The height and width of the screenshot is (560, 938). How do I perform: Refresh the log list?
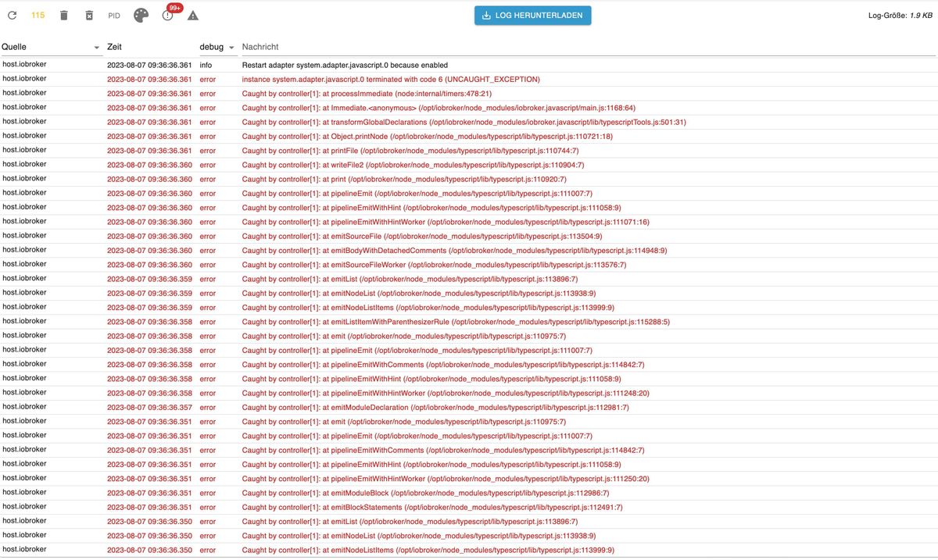point(13,15)
